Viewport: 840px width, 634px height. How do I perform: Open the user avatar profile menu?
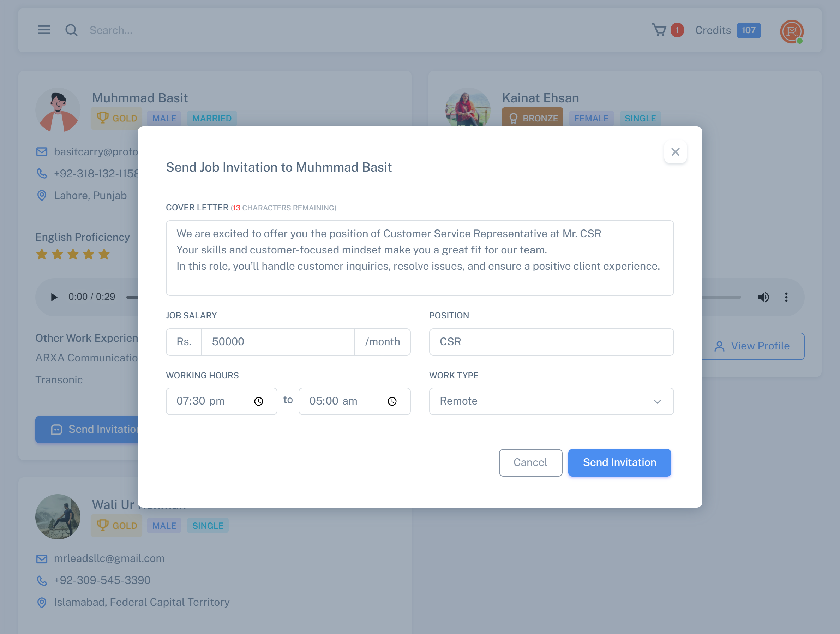pyautogui.click(x=791, y=31)
